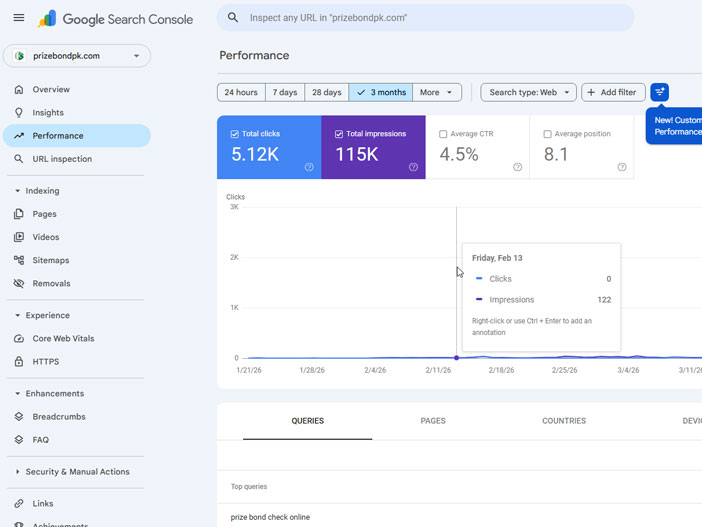
Task: Click the Average CTR 4.5% card
Action: 478,147
